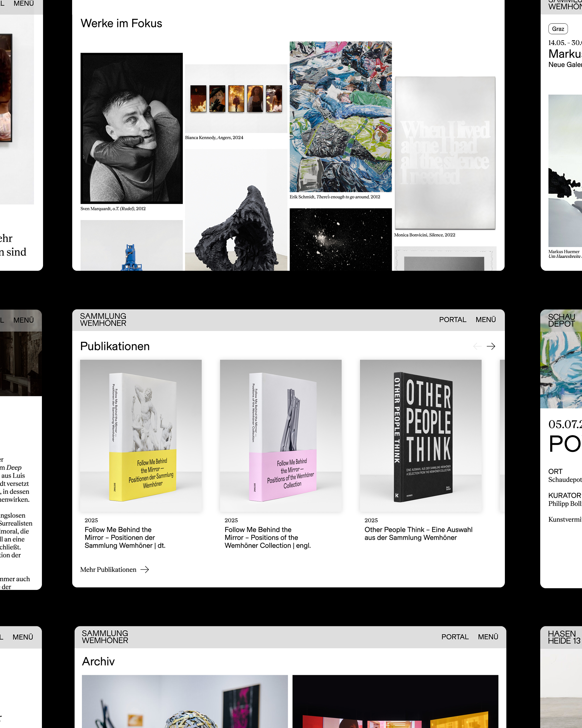Open Bianca Kennedy Angers five-panel artwork
This screenshot has height=728, width=582.
[236, 99]
